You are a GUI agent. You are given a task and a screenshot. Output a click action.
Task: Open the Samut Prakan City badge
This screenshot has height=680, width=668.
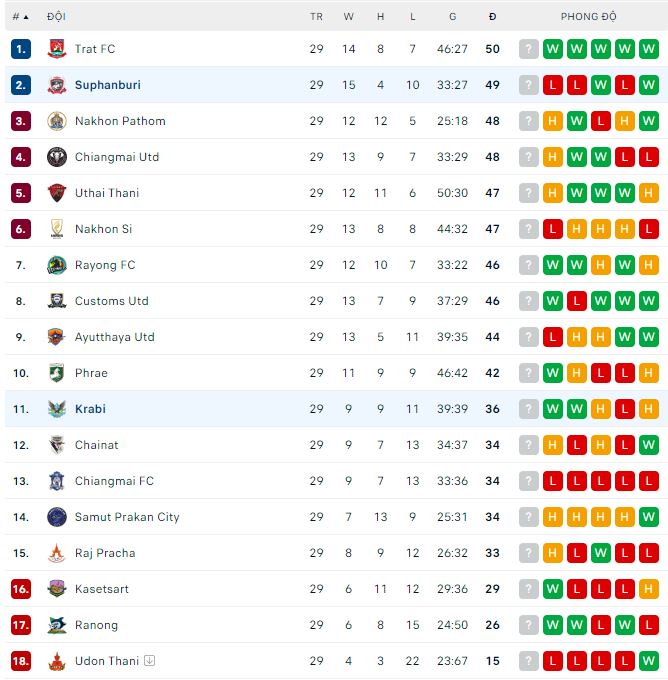(56, 517)
